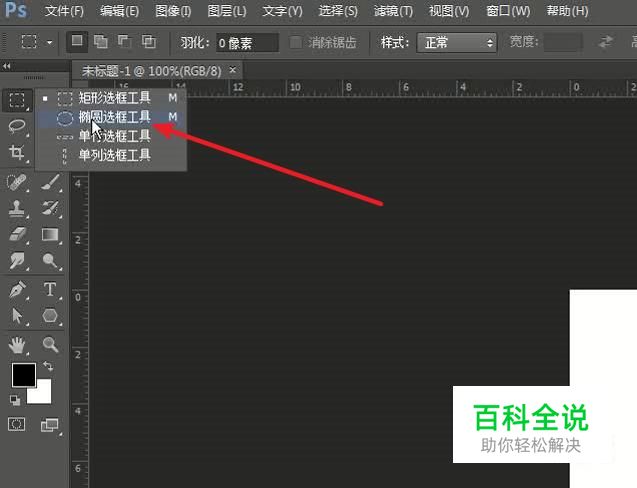Switch to 未标题-1 document tab
Viewport: 637px width, 488px height.
pos(152,71)
